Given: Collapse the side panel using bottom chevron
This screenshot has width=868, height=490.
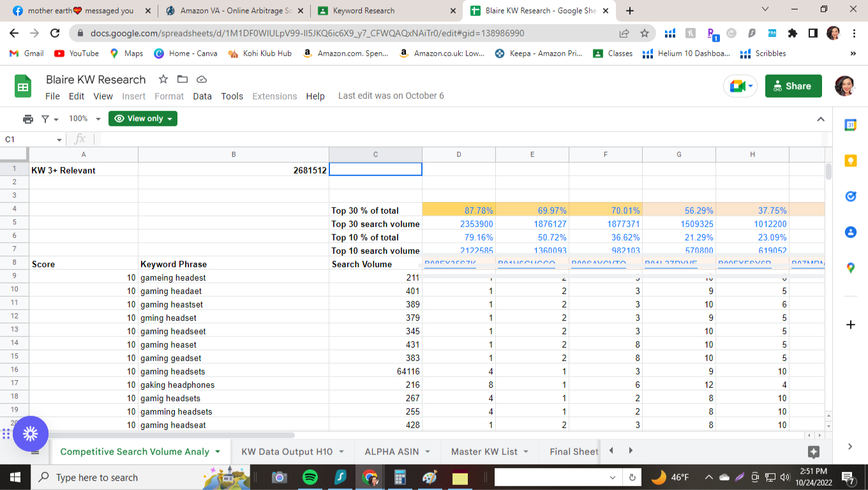Looking at the screenshot, I should 850,447.
